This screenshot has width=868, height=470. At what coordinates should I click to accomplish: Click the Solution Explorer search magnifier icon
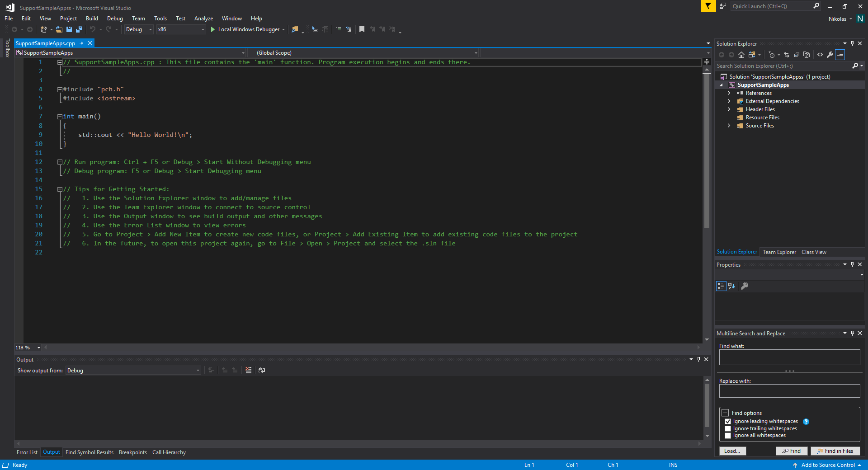(x=855, y=66)
